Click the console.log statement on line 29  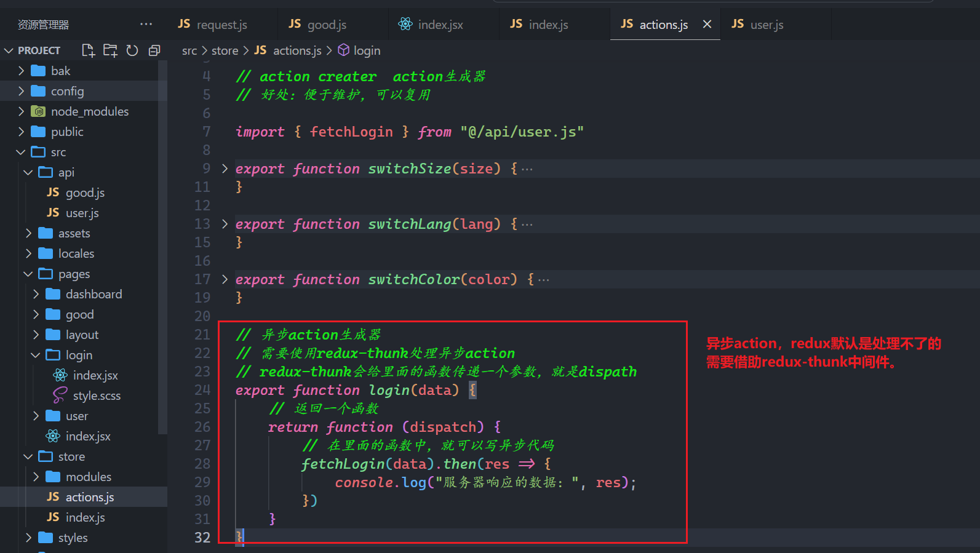click(x=485, y=482)
